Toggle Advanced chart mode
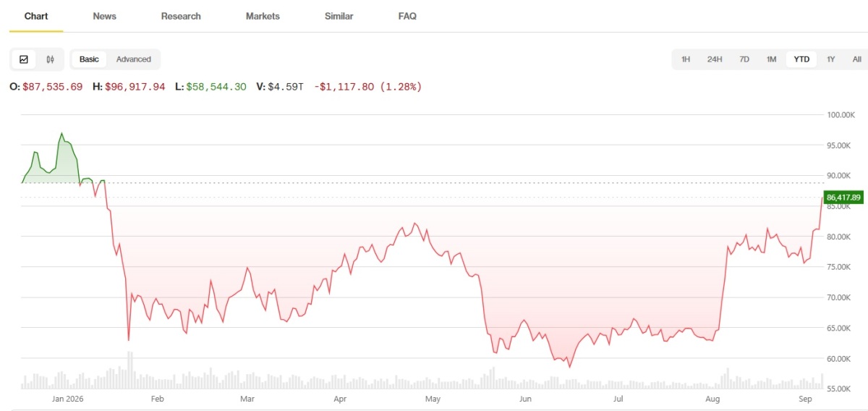The height and width of the screenshot is (411, 868). [x=134, y=59]
